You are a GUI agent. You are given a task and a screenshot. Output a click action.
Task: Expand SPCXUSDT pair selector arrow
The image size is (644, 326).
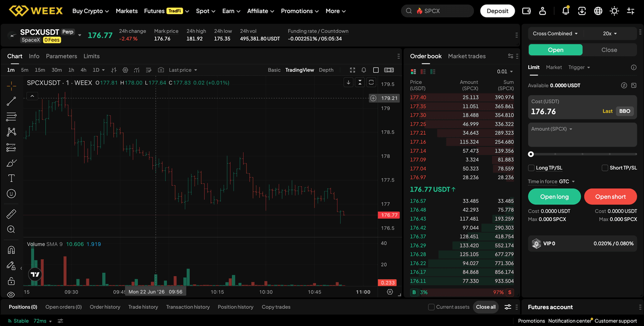(x=79, y=36)
